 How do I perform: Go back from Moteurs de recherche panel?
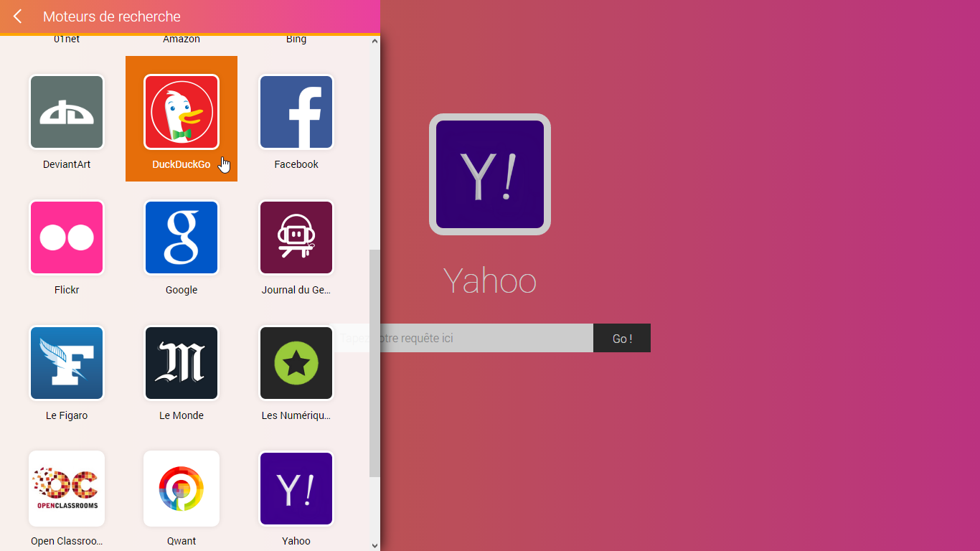[17, 17]
